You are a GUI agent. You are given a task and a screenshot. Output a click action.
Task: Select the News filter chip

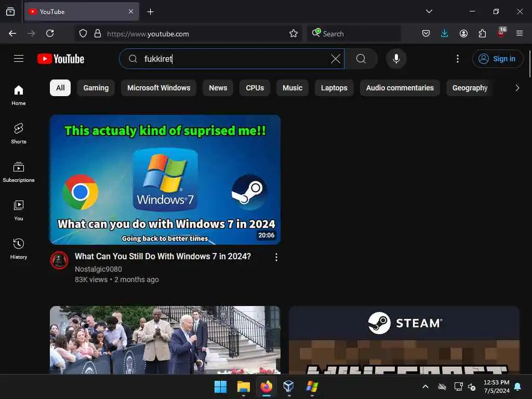click(218, 88)
